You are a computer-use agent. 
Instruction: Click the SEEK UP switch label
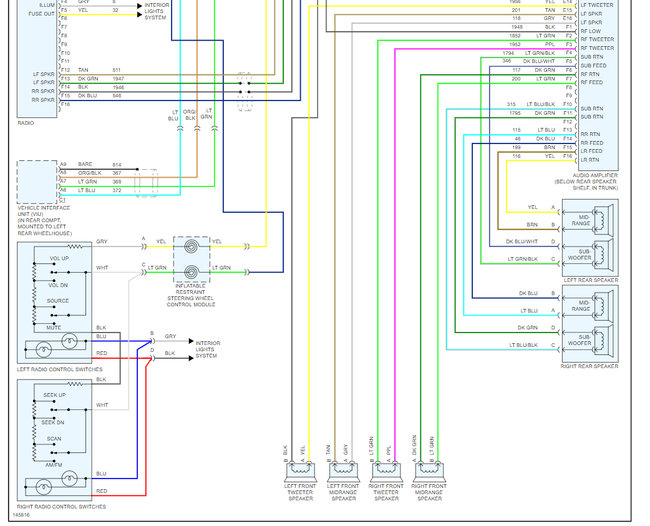click(54, 395)
